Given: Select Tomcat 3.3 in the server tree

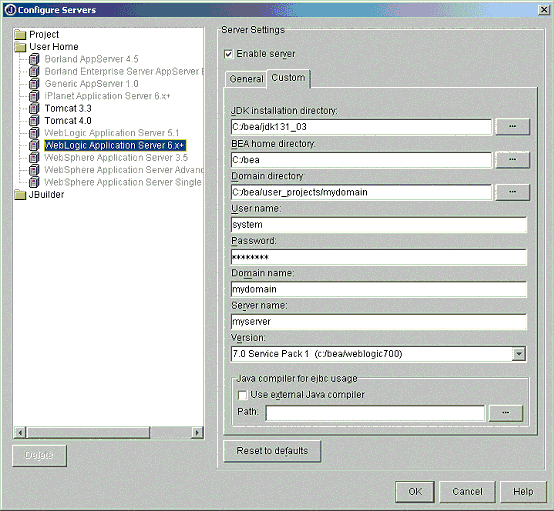Looking at the screenshot, I should [68, 108].
